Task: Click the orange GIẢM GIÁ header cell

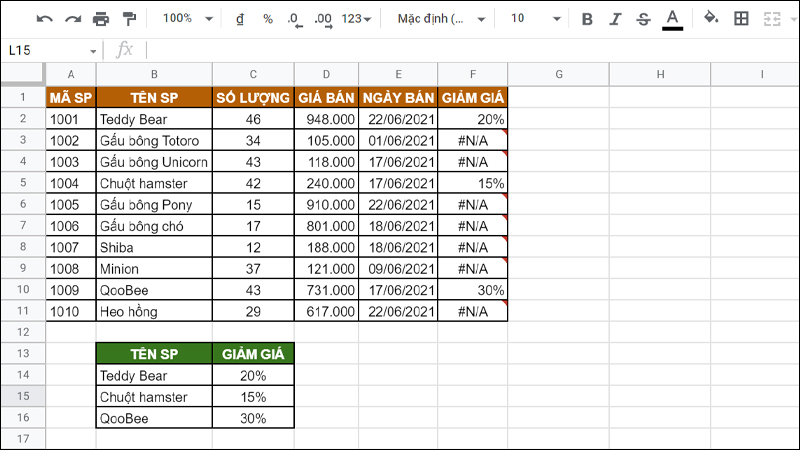Action: click(x=472, y=97)
